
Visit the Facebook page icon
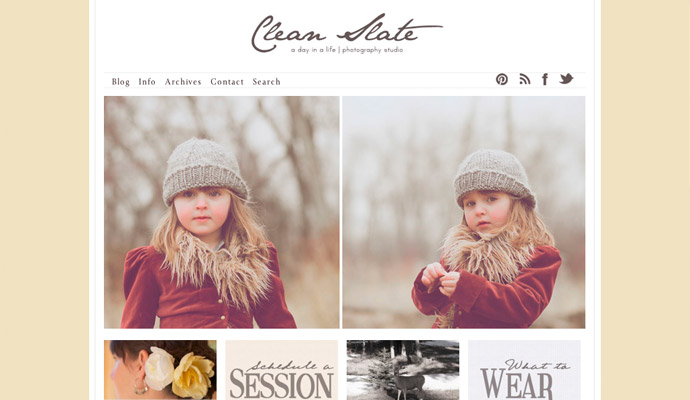point(545,79)
